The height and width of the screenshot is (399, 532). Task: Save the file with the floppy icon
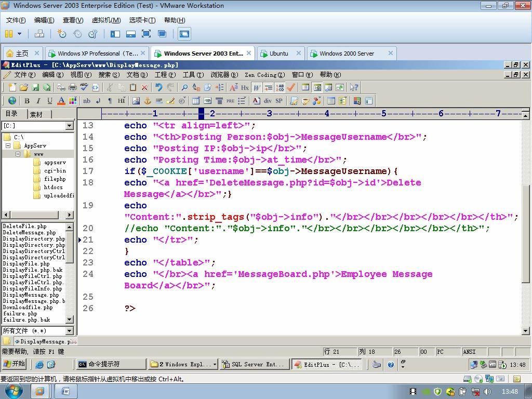[35, 87]
